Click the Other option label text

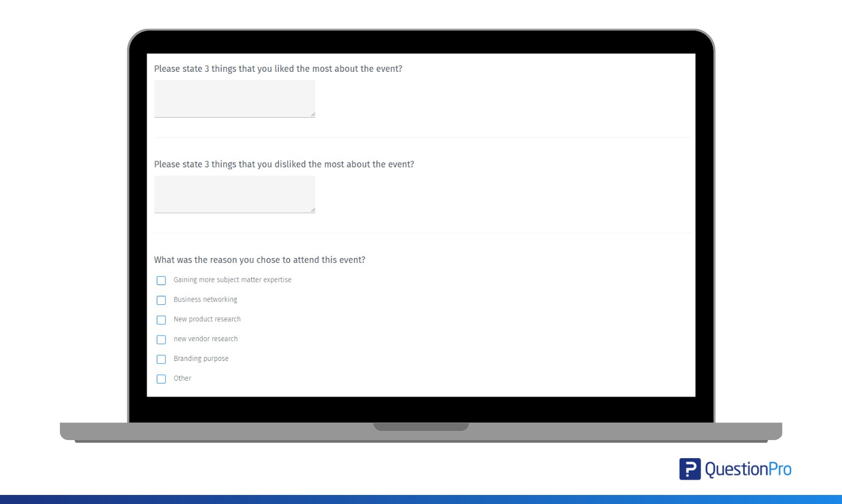(182, 378)
